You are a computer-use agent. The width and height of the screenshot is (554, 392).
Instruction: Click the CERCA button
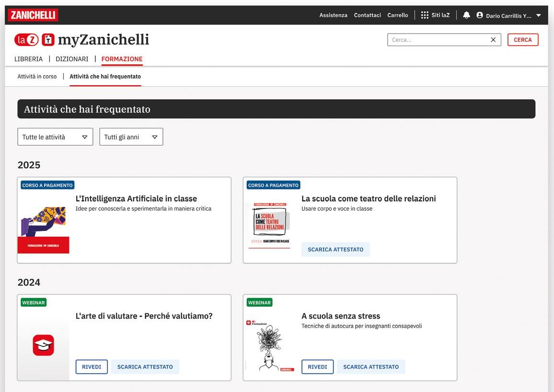[x=522, y=40]
